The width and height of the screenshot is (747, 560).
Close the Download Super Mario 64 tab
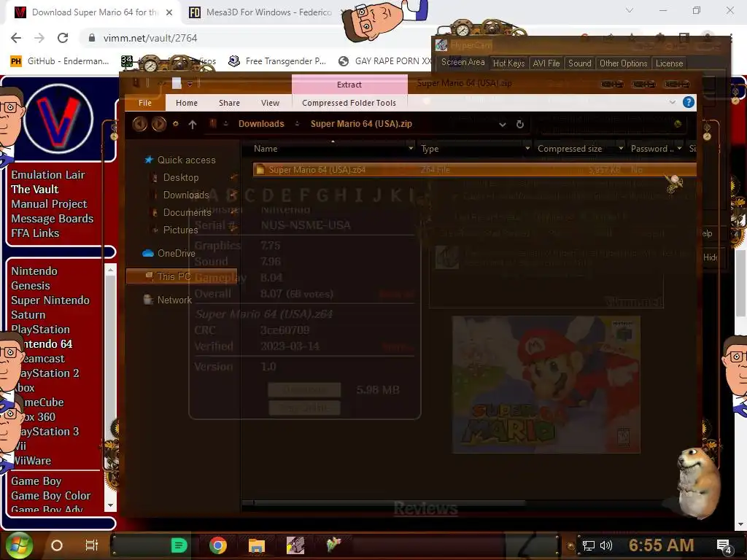tap(169, 12)
